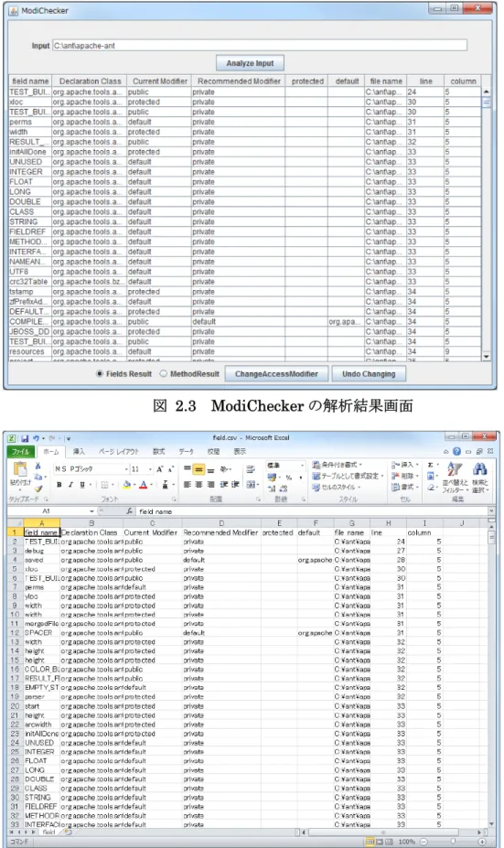This screenshot has height=848, width=504.
Task: Open the font name dropdown in Excel
Action: [x=126, y=469]
